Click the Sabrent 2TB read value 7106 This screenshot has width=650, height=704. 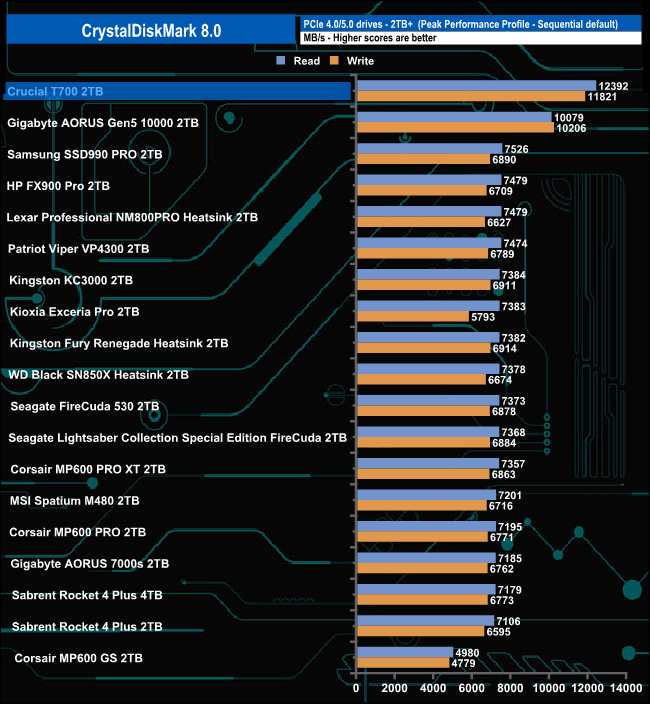click(x=508, y=621)
